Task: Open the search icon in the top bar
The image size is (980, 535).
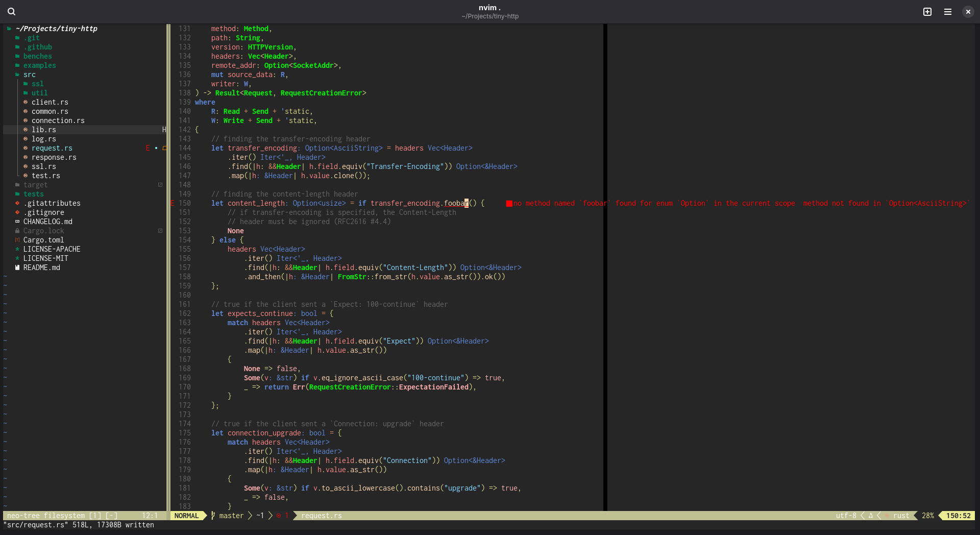Action: (11, 11)
